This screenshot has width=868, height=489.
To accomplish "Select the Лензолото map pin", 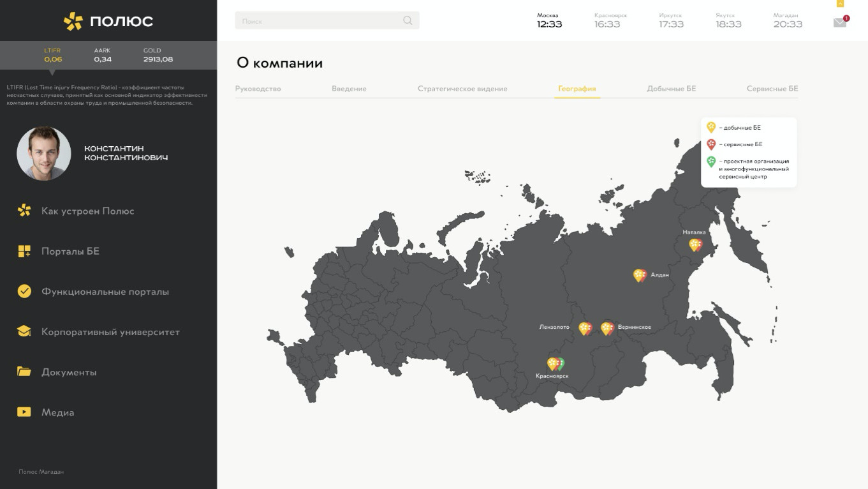I will point(585,328).
